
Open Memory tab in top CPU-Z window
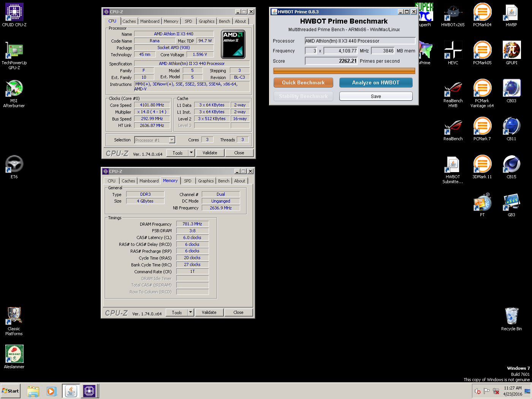click(x=171, y=21)
